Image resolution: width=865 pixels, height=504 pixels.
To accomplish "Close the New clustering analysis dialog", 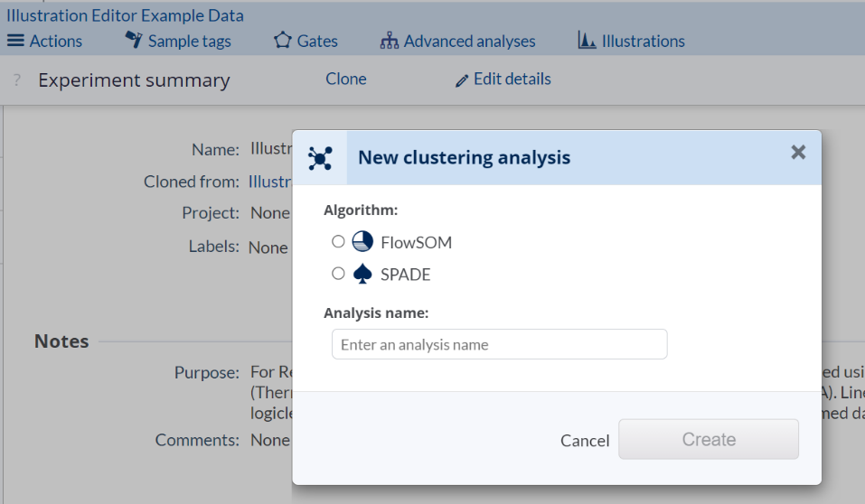I will pyautogui.click(x=798, y=153).
